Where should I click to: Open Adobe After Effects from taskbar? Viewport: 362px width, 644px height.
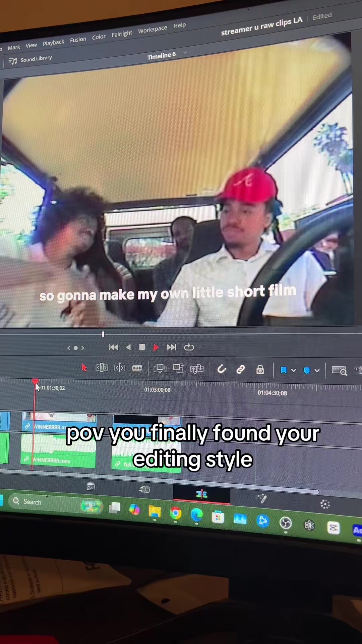point(357,530)
